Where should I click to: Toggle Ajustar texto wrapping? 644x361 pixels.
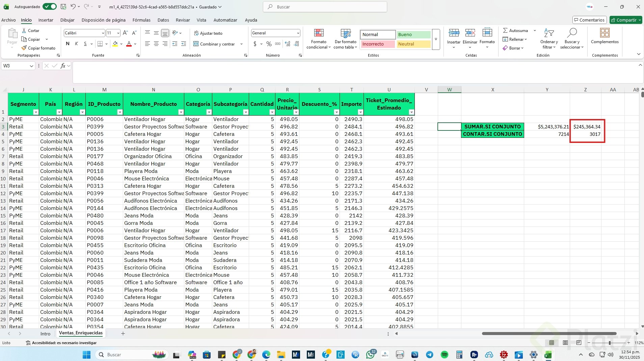(208, 33)
